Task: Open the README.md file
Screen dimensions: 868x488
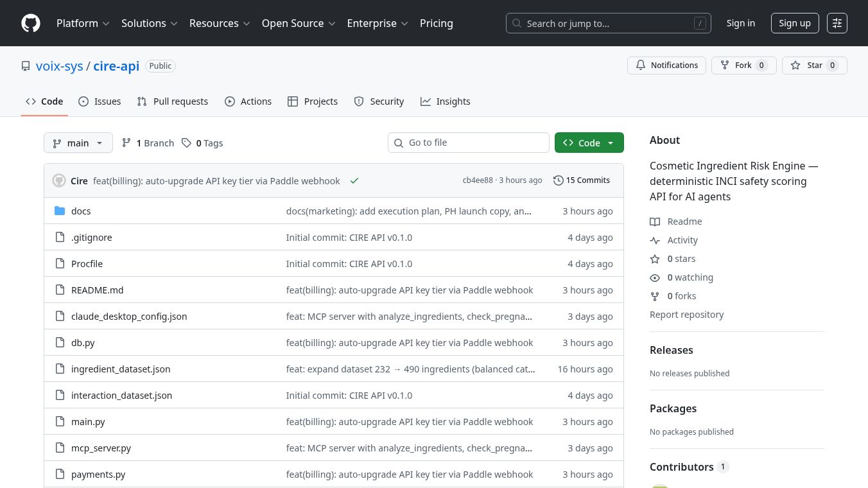Action: coord(97,290)
